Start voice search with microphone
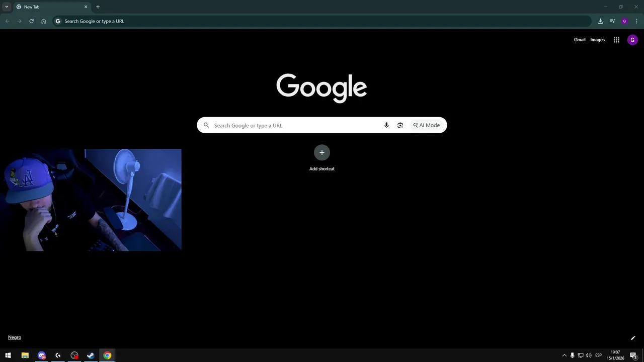The width and height of the screenshot is (644, 362). point(386,125)
